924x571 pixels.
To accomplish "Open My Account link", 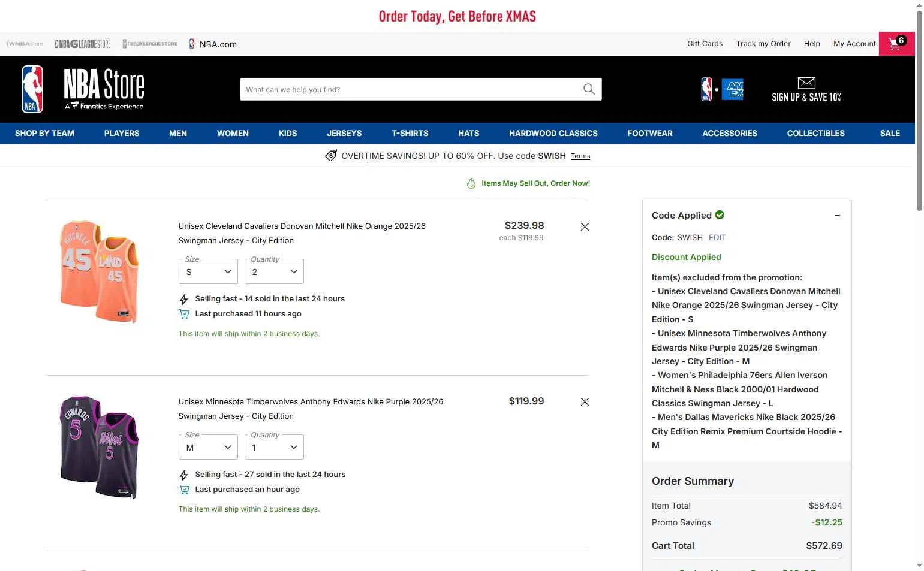I will coord(854,44).
